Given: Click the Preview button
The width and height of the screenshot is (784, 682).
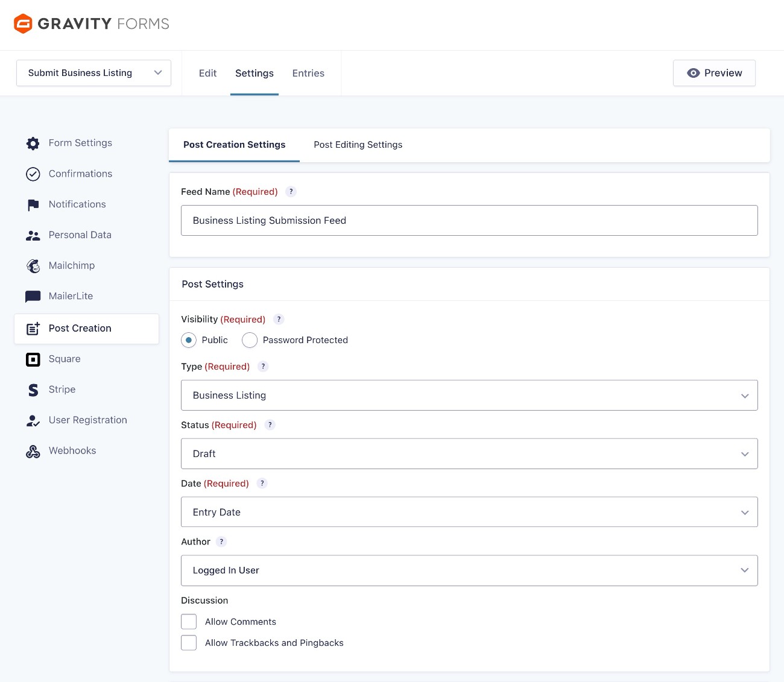Looking at the screenshot, I should 714,73.
